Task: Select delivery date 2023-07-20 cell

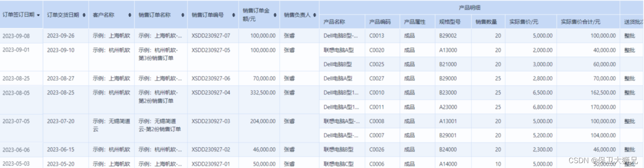Action: (x=61, y=121)
